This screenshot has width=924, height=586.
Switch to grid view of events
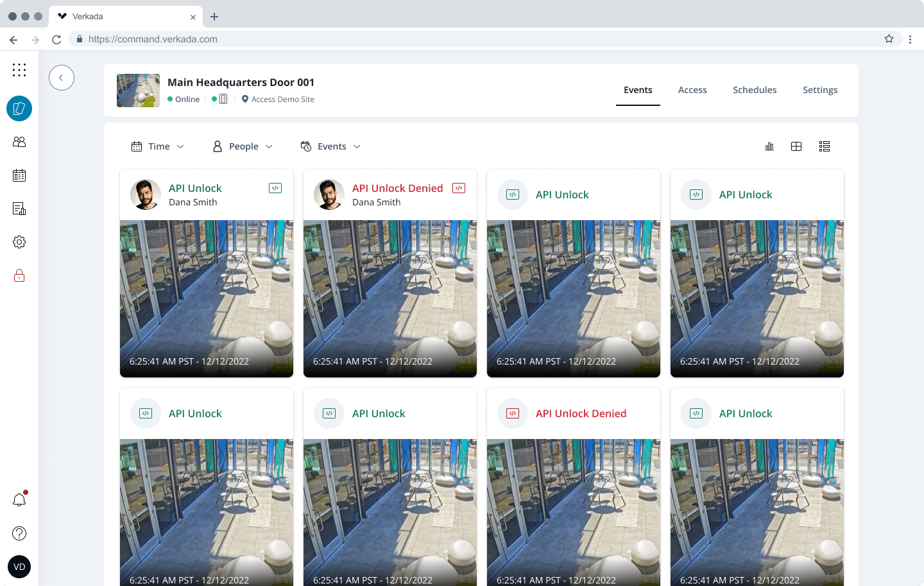point(796,146)
